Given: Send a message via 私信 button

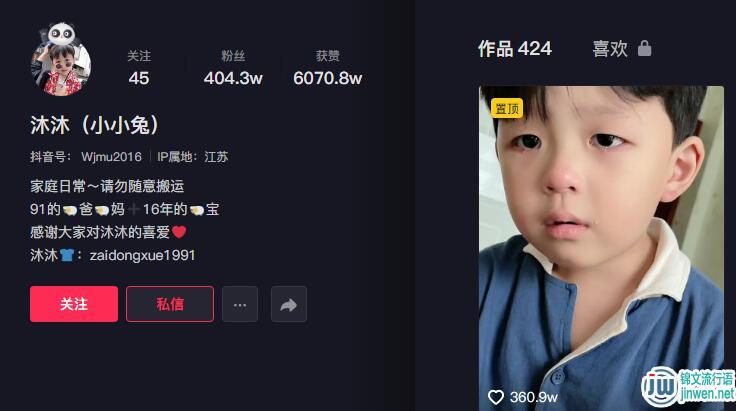Looking at the screenshot, I should click(170, 304).
